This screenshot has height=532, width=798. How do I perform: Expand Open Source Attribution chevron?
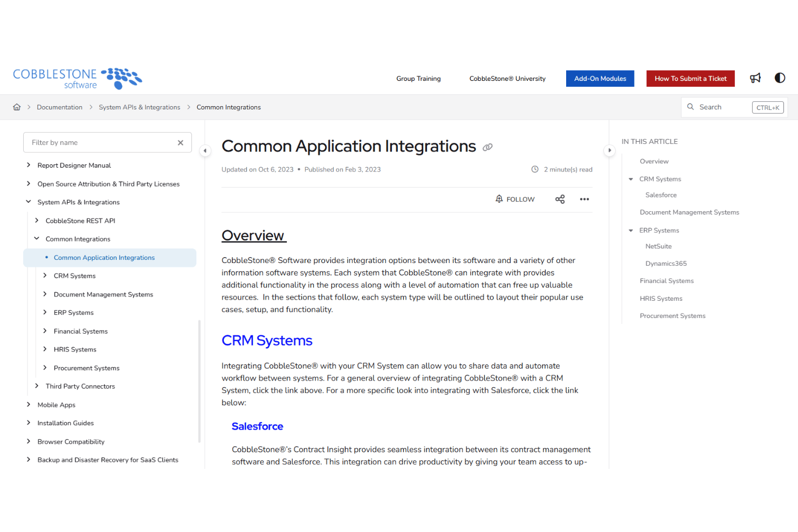point(29,184)
